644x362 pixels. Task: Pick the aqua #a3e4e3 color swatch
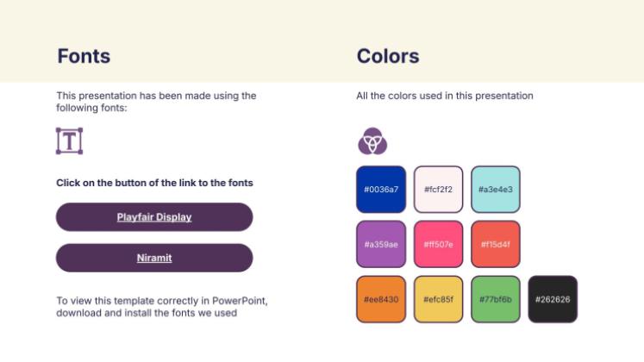[495, 189]
